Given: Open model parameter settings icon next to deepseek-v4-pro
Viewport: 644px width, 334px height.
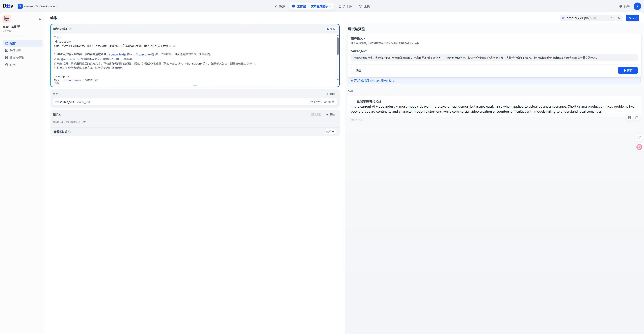Looking at the screenshot, I should click(619, 18).
